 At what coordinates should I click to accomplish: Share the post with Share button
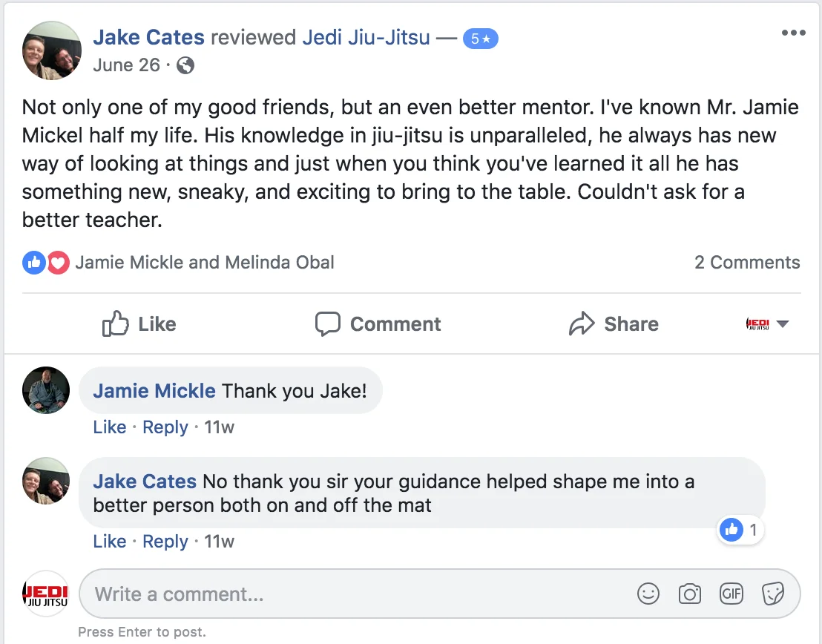point(614,324)
